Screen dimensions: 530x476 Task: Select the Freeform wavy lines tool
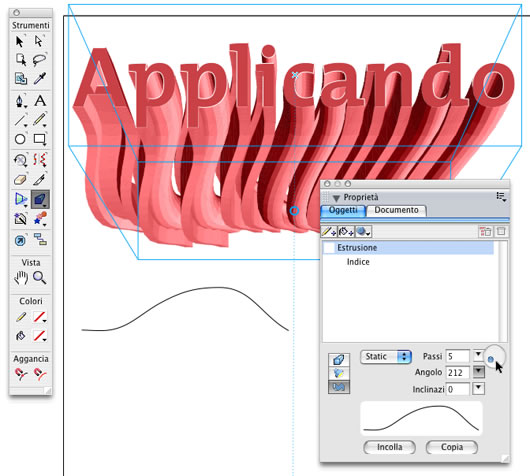(40, 160)
